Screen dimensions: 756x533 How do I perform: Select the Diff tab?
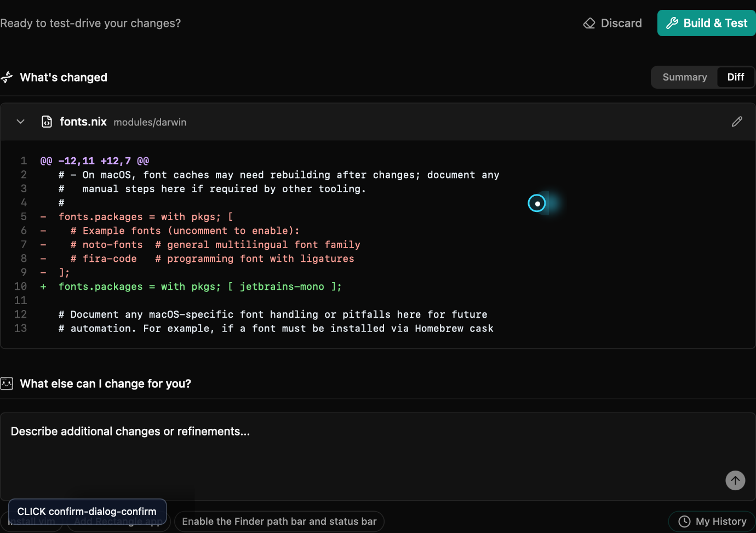(x=735, y=77)
